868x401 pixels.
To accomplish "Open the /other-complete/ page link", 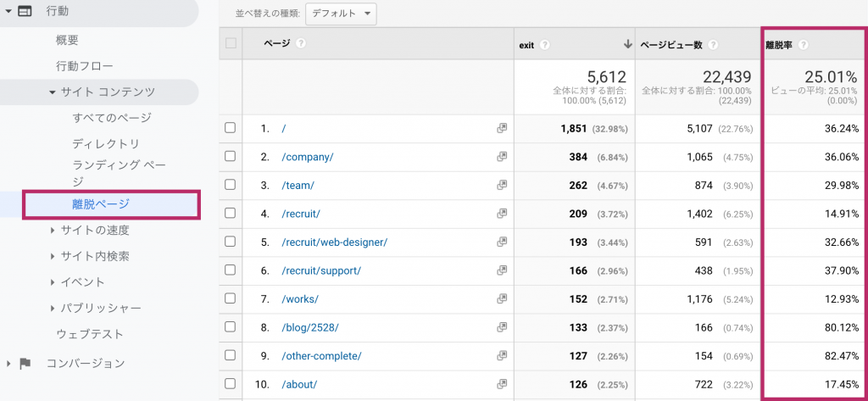I will click(x=321, y=355).
